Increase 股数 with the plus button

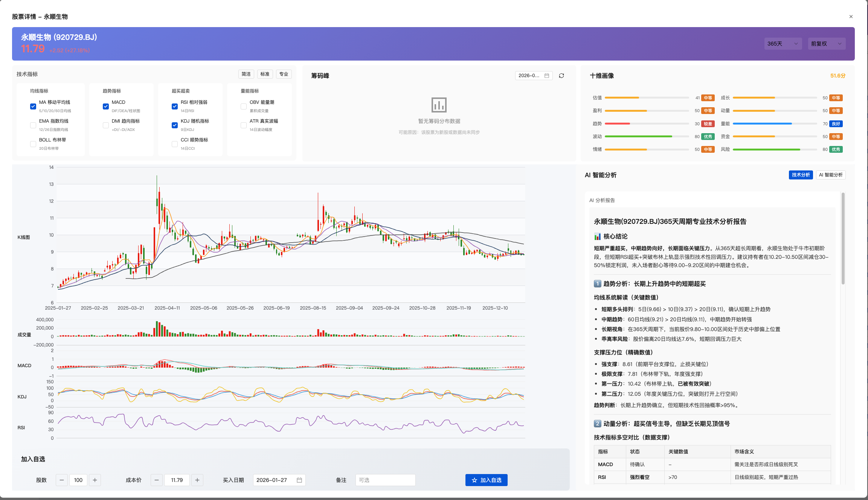95,480
